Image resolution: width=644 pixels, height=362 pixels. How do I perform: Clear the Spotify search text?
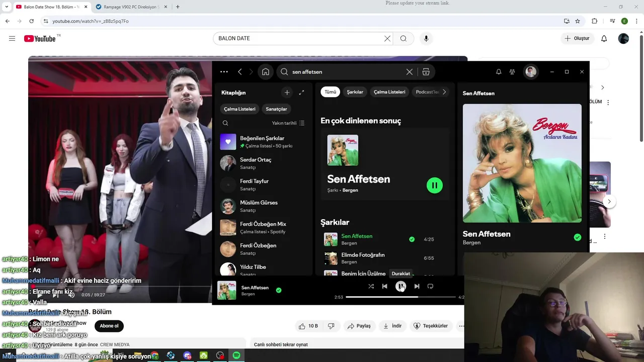410,72
